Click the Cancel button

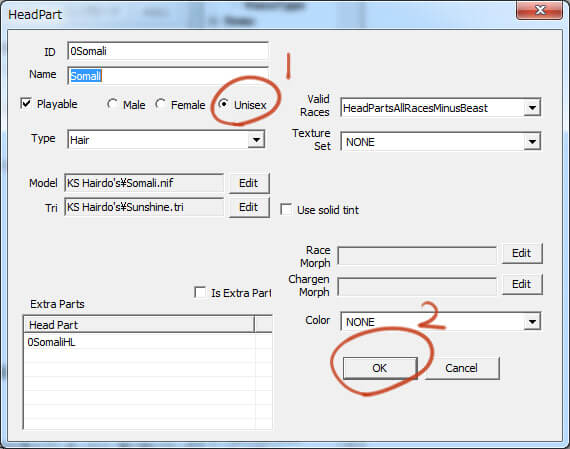click(x=462, y=368)
